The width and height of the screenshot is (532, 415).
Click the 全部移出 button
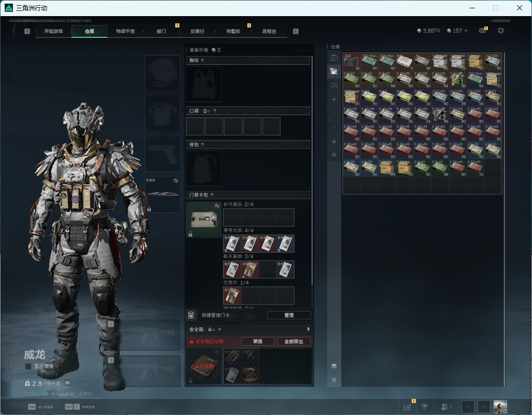coord(293,341)
